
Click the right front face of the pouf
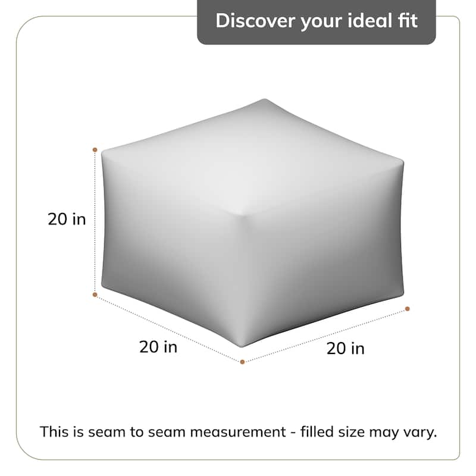(321, 262)
